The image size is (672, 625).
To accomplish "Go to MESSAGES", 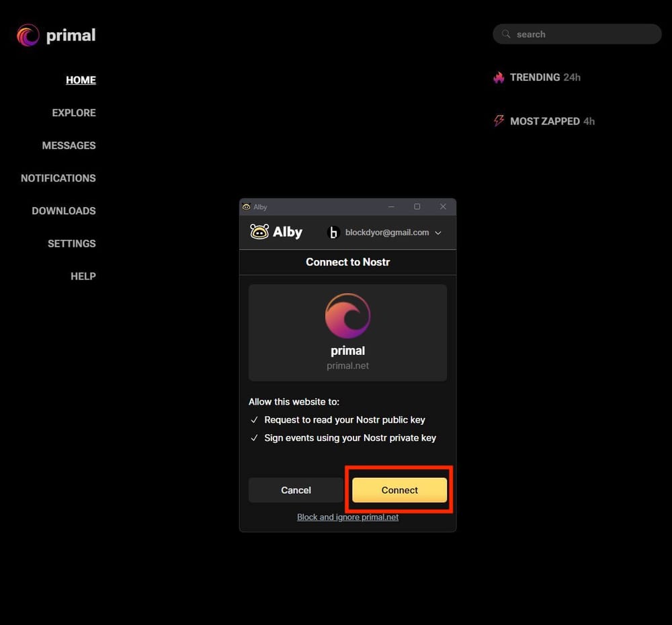I will coord(69,145).
